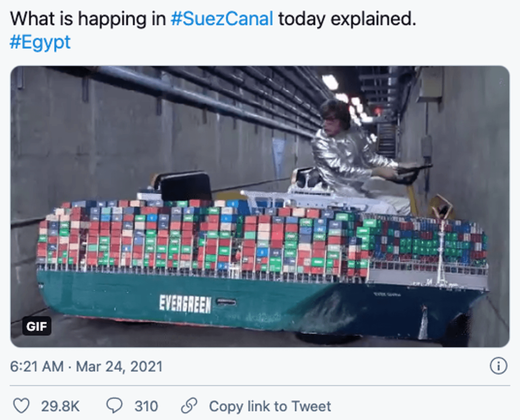Click the chain link icon
This screenshot has height=420, width=520.
click(188, 406)
